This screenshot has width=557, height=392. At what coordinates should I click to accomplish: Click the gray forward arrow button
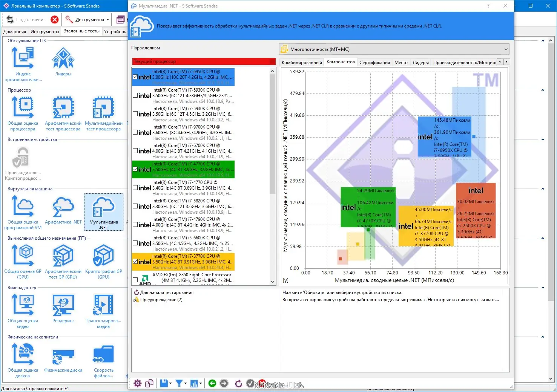[x=224, y=383]
